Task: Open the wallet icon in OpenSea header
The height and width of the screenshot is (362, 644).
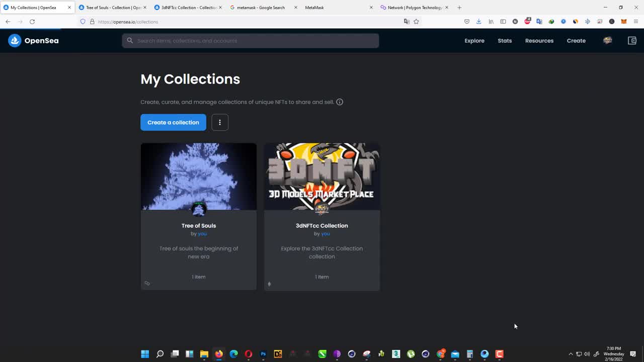Action: pyautogui.click(x=632, y=41)
